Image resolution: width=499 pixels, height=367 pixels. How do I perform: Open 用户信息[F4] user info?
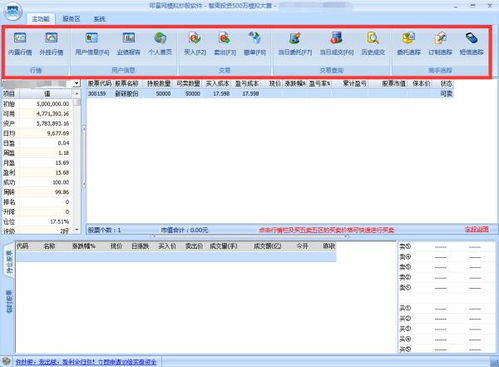click(92, 43)
